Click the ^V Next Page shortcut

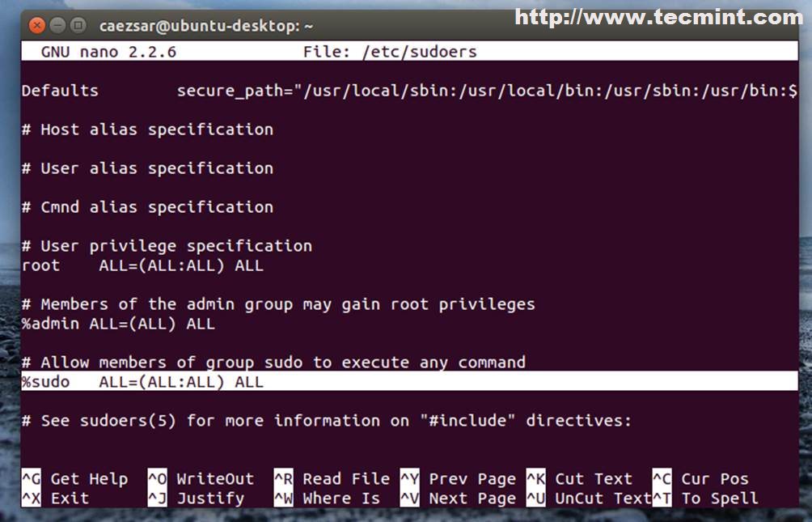tap(459, 499)
